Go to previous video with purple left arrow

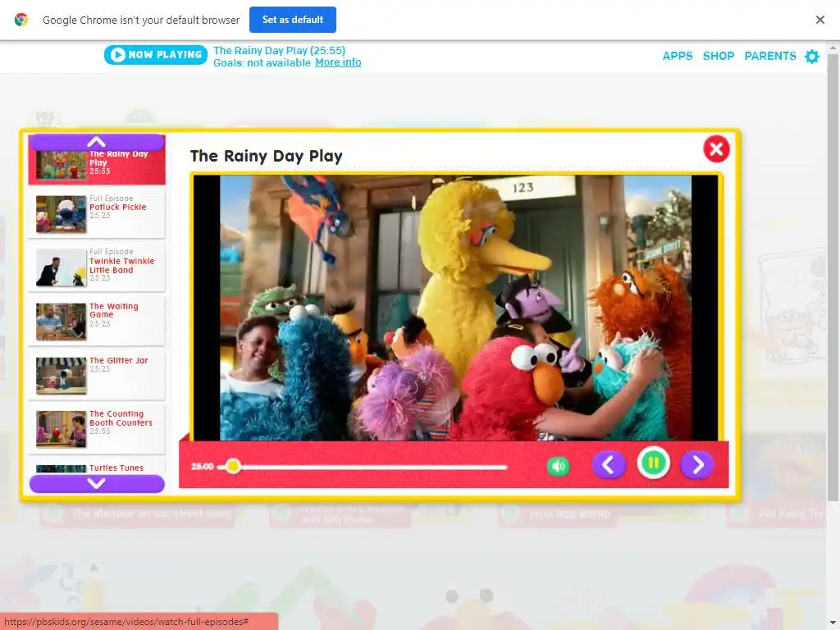pyautogui.click(x=609, y=464)
